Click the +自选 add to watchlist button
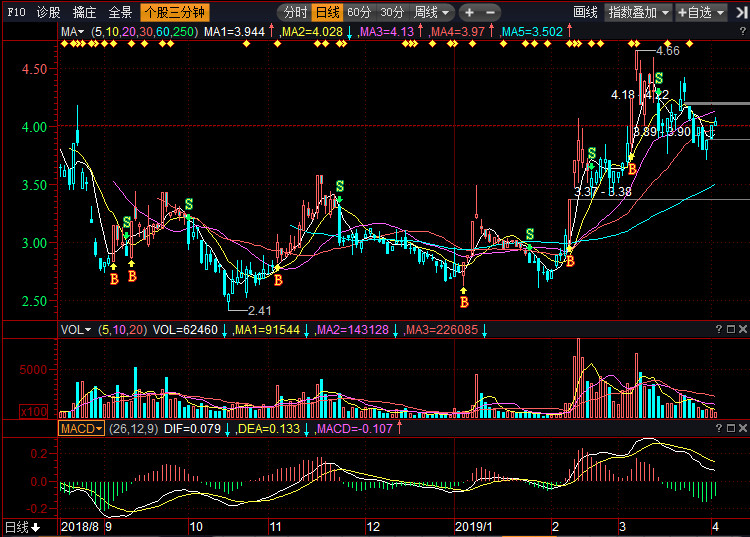Screen dimensions: 750x537 [x=698, y=13]
